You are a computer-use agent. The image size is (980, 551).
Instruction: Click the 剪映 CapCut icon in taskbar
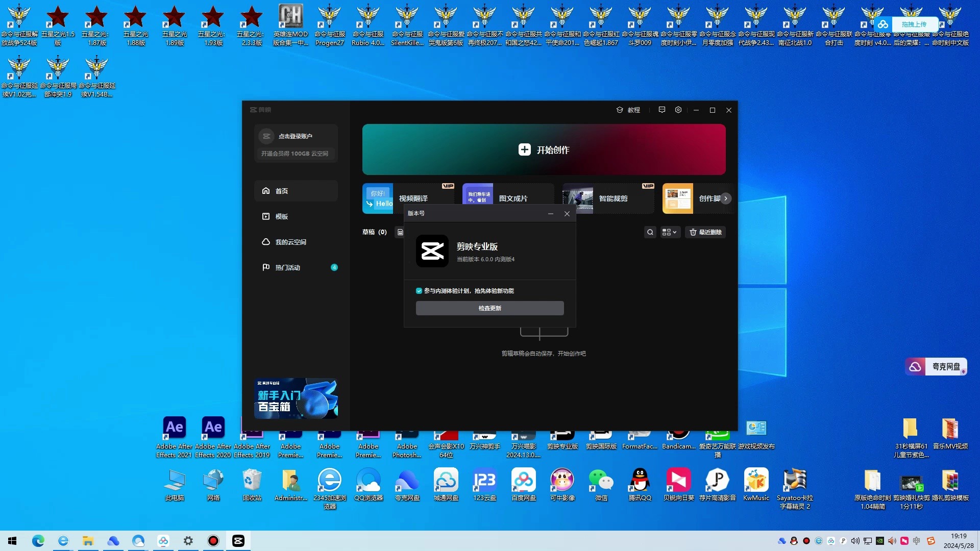coord(238,541)
